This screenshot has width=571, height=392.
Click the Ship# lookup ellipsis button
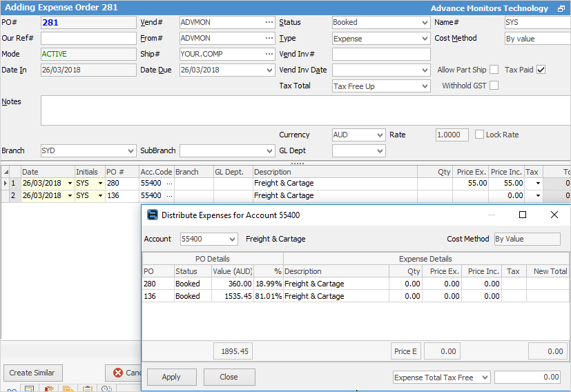(x=269, y=55)
